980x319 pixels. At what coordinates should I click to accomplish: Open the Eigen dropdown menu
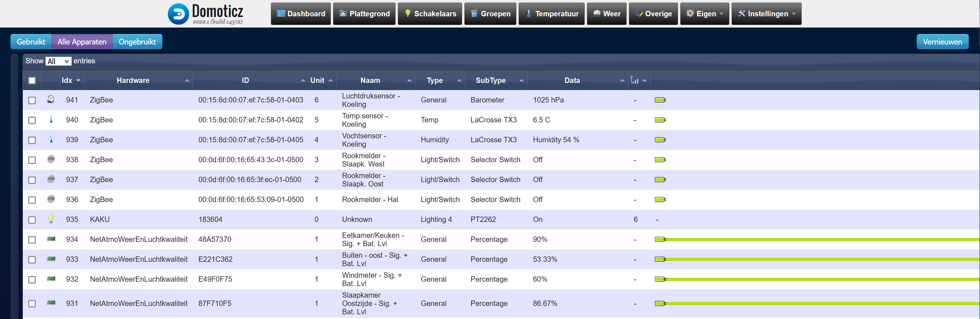click(704, 14)
